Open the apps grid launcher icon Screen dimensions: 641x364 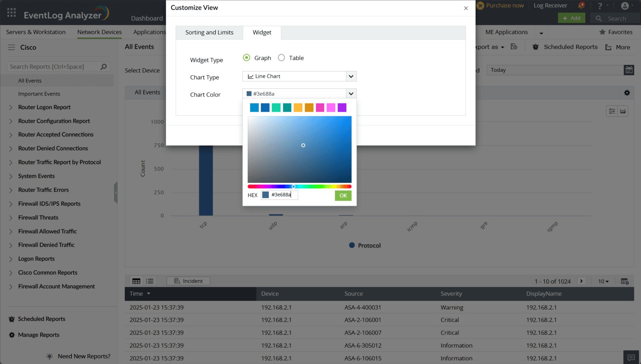(x=11, y=13)
